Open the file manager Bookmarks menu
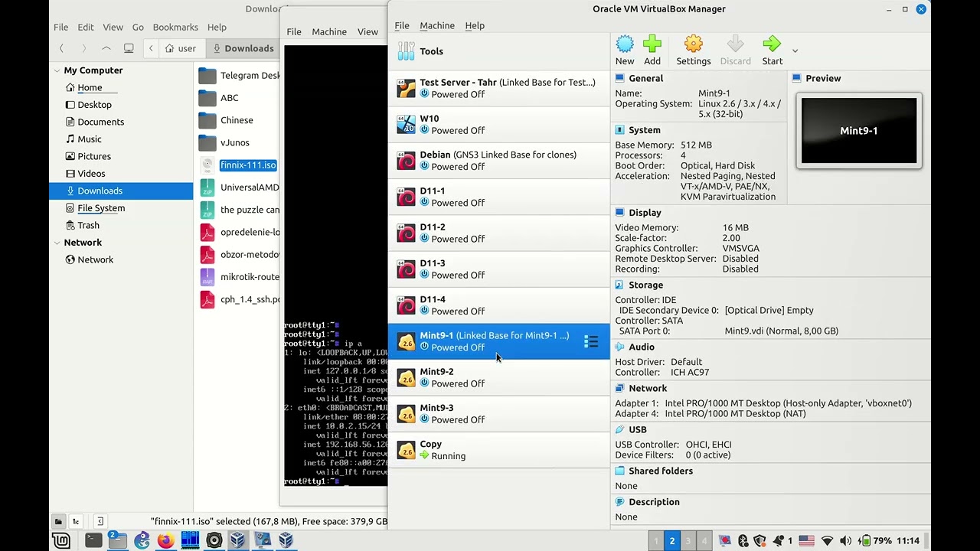 175,27
